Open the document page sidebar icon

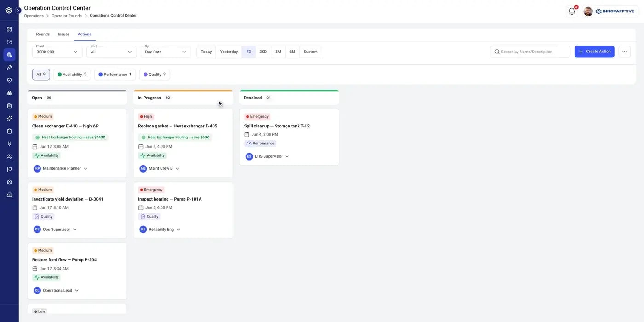point(9,106)
